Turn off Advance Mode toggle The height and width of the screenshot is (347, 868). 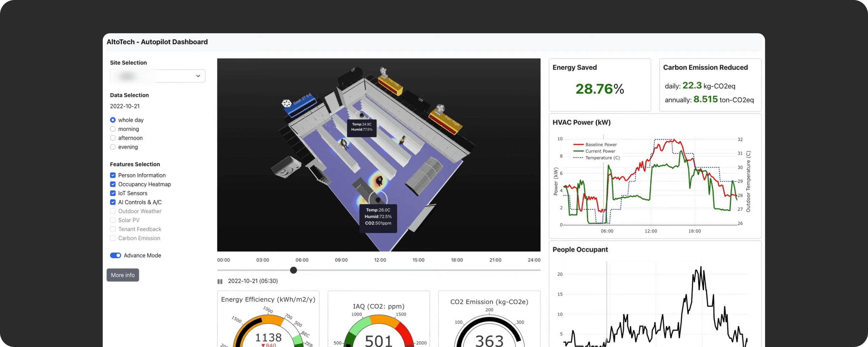pos(116,256)
